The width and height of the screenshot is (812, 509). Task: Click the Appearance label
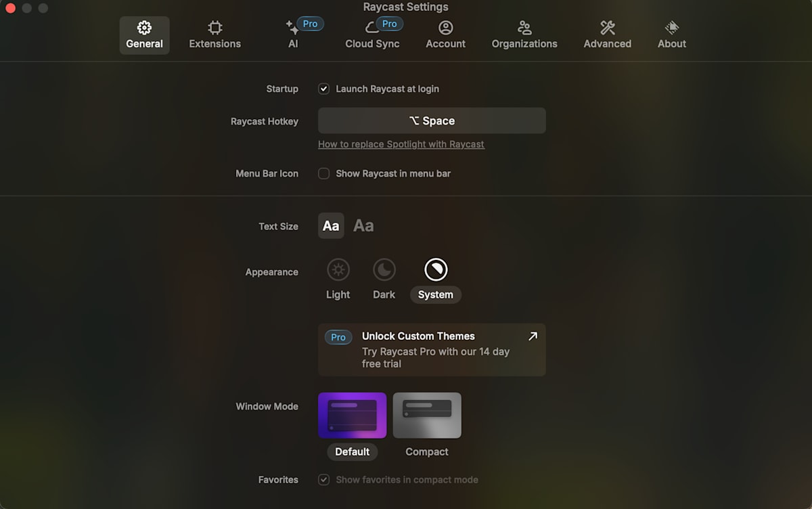click(x=272, y=272)
